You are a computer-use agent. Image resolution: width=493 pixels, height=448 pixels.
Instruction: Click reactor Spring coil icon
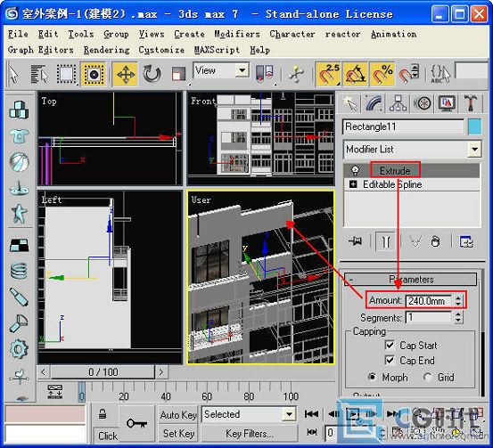[20, 271]
